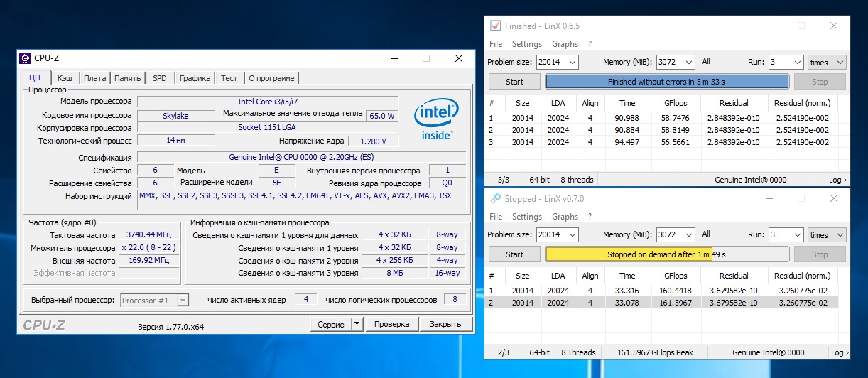Select run with 56.5661 GFlops
This screenshot has height=378, width=868.
665,142
